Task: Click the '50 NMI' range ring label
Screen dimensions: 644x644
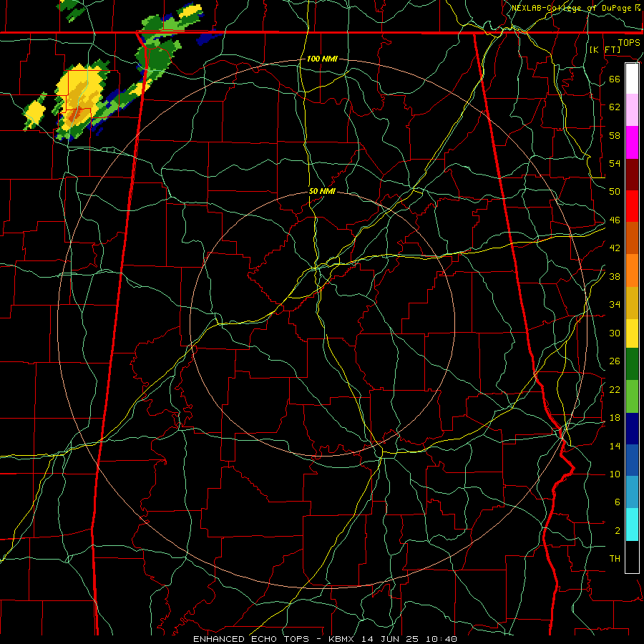Action: click(x=322, y=191)
